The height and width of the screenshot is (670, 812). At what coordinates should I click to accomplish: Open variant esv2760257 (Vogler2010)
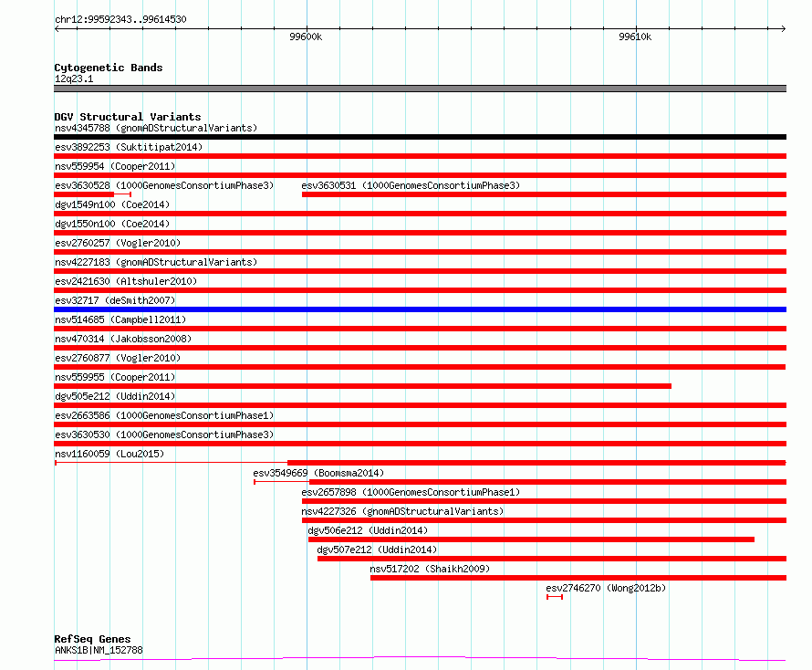coord(118,243)
